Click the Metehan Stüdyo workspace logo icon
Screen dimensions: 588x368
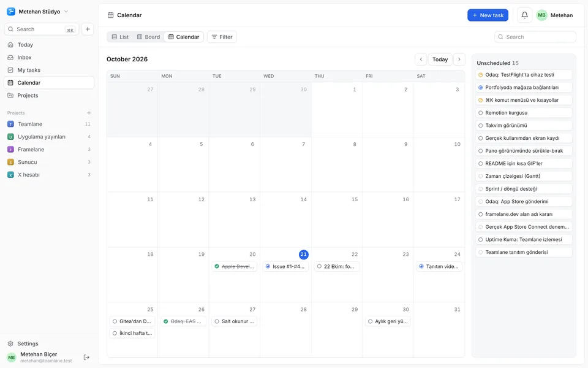pos(11,12)
